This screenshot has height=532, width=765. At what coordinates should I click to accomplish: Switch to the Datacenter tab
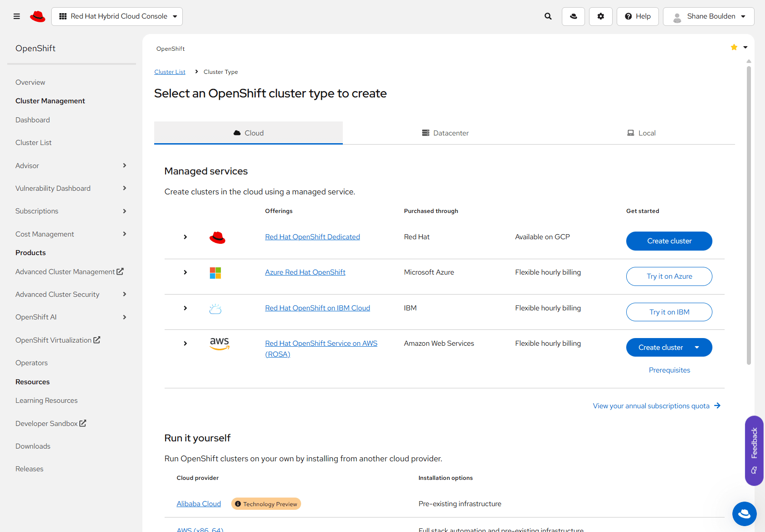point(445,133)
